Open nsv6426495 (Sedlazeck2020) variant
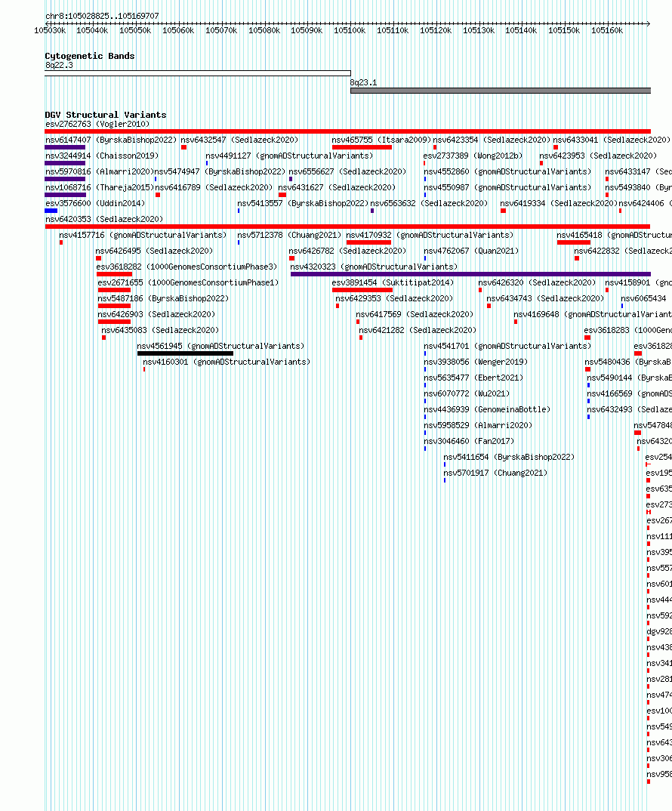Viewport: 672px width, 811px height. pyautogui.click(x=154, y=251)
